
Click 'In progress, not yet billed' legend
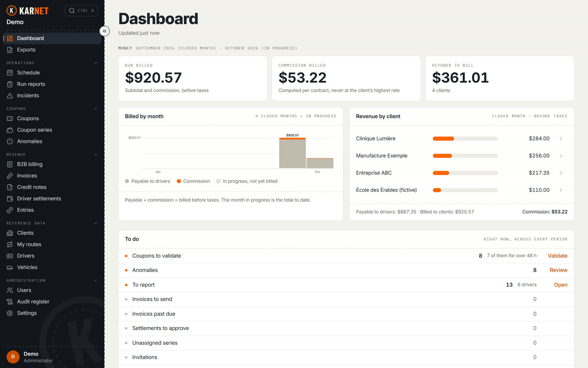[247, 181]
